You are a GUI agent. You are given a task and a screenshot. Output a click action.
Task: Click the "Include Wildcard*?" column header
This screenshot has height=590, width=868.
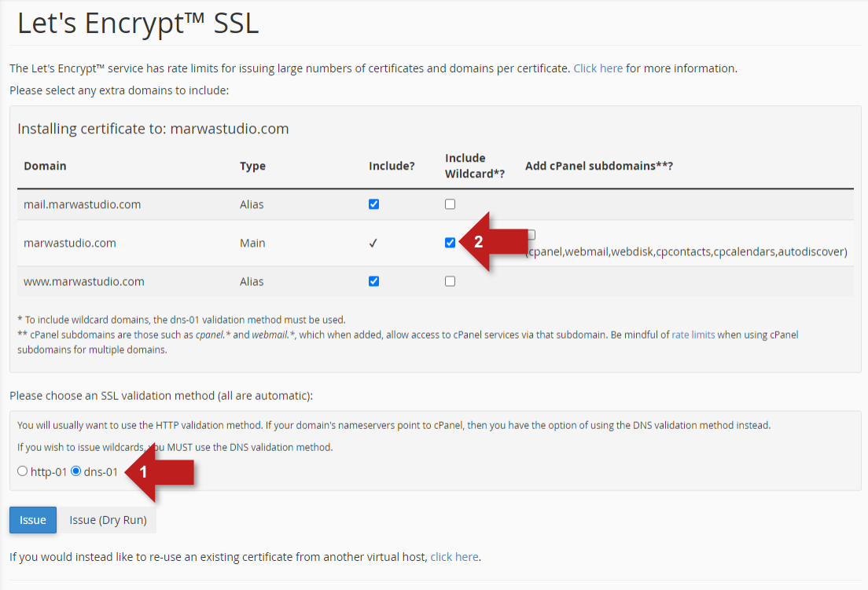point(474,166)
